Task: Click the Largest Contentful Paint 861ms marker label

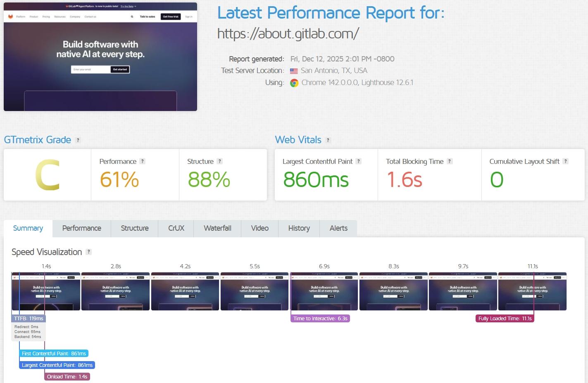Action: click(x=57, y=365)
